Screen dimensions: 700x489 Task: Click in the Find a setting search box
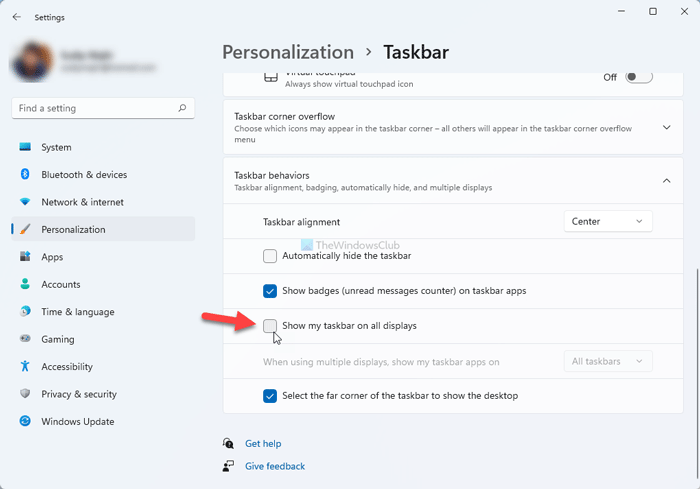95,108
